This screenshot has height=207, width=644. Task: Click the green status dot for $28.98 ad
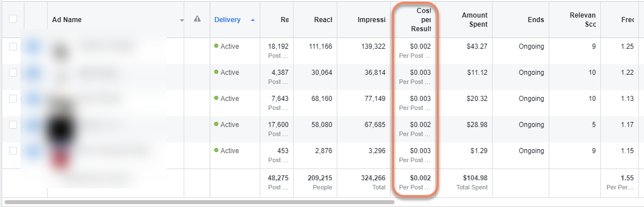(217, 124)
